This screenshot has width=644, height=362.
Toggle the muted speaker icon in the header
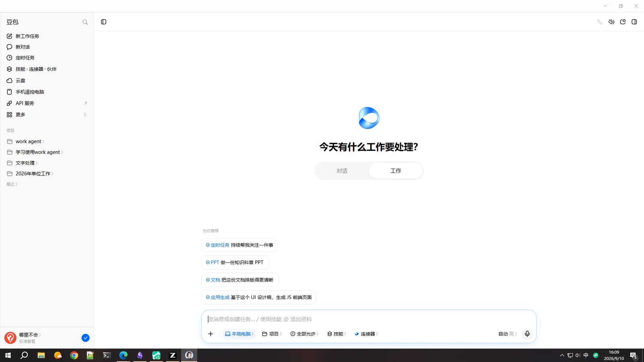(611, 22)
